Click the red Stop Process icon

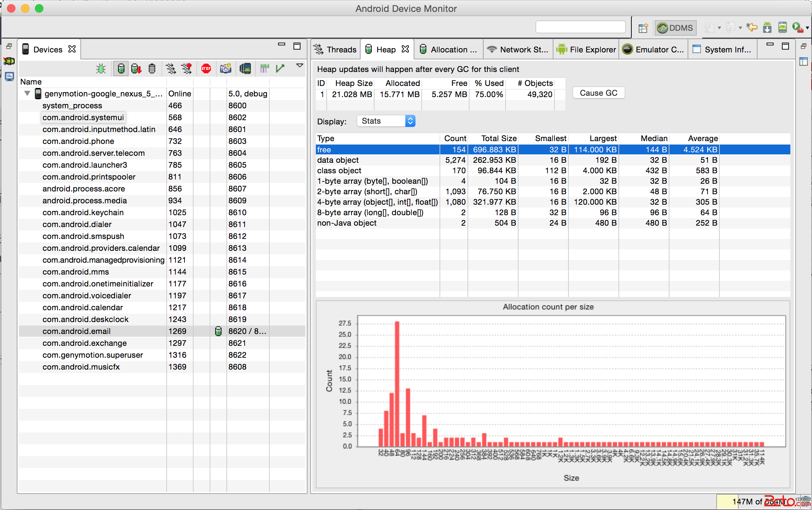point(206,68)
